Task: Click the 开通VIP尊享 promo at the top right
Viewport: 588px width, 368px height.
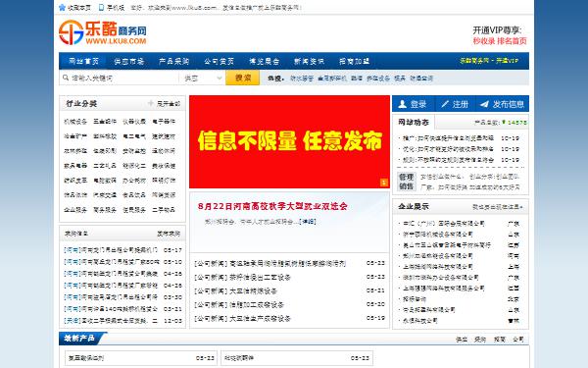Action: point(500,35)
